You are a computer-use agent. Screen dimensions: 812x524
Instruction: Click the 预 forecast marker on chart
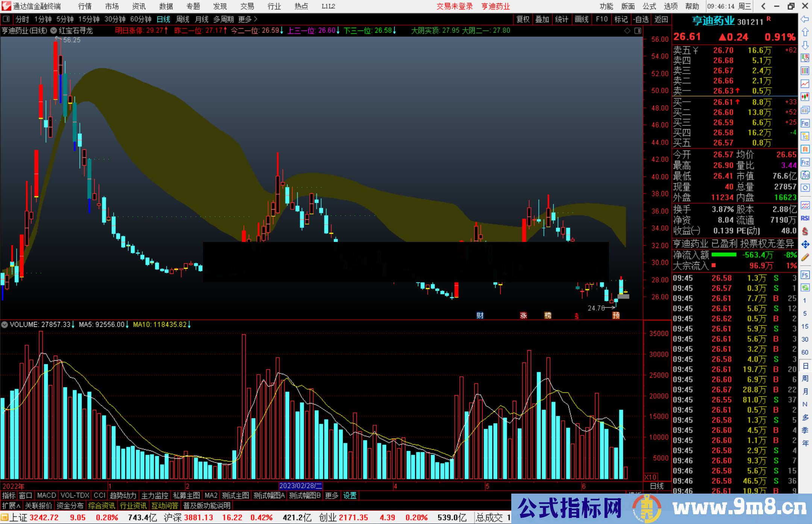[x=616, y=316]
